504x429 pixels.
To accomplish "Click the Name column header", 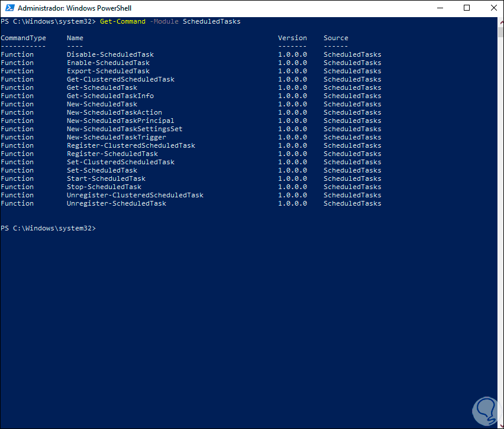I will point(75,38).
